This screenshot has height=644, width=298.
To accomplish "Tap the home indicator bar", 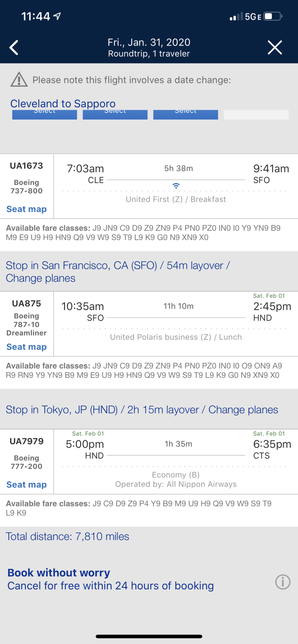I will coord(149,636).
